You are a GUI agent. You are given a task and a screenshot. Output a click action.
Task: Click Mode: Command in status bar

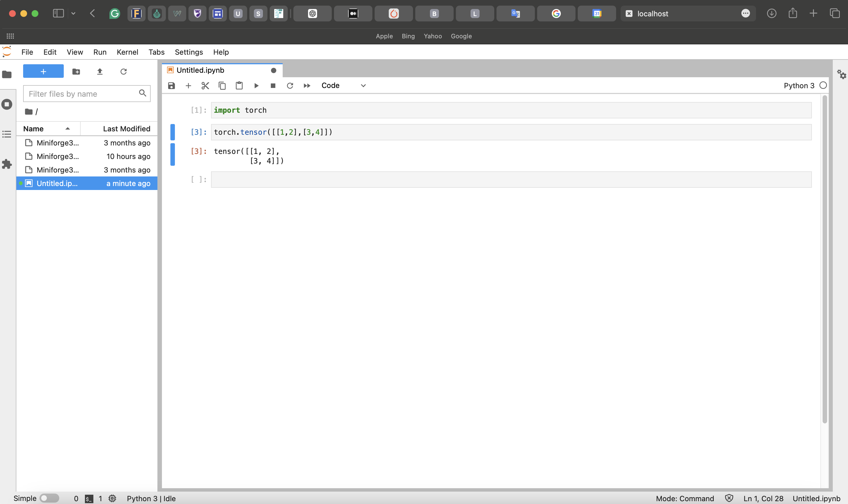685,498
